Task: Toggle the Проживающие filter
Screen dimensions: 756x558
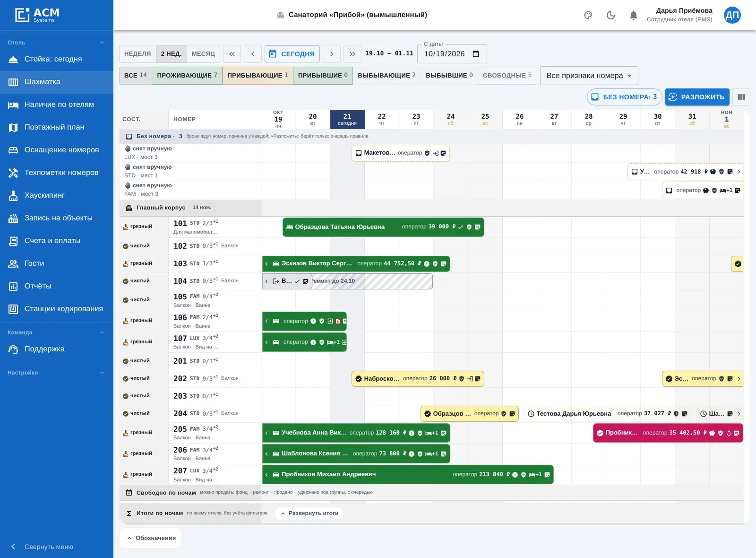Action: click(x=187, y=75)
